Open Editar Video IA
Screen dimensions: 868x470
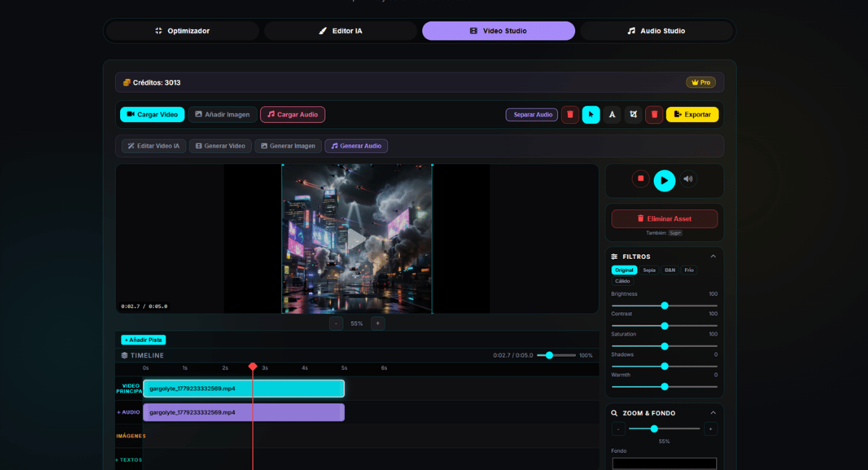pyautogui.click(x=153, y=146)
